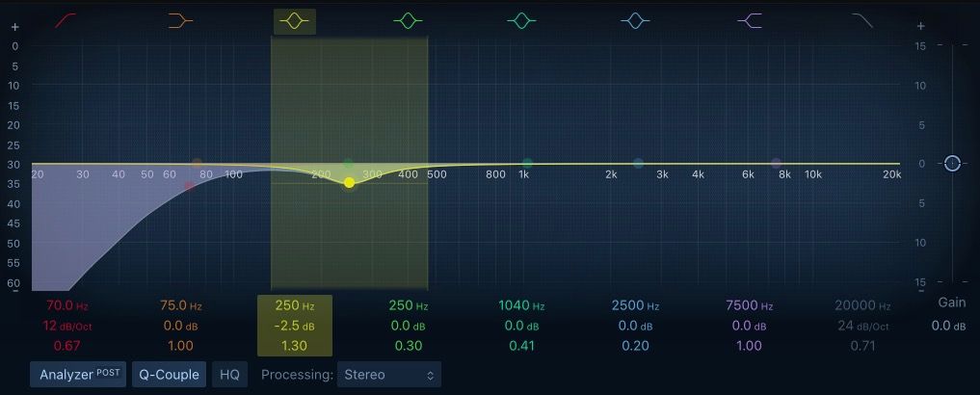Click the 70.0 Hz frequency field
This screenshot has width=980, height=395.
pyautogui.click(x=67, y=305)
